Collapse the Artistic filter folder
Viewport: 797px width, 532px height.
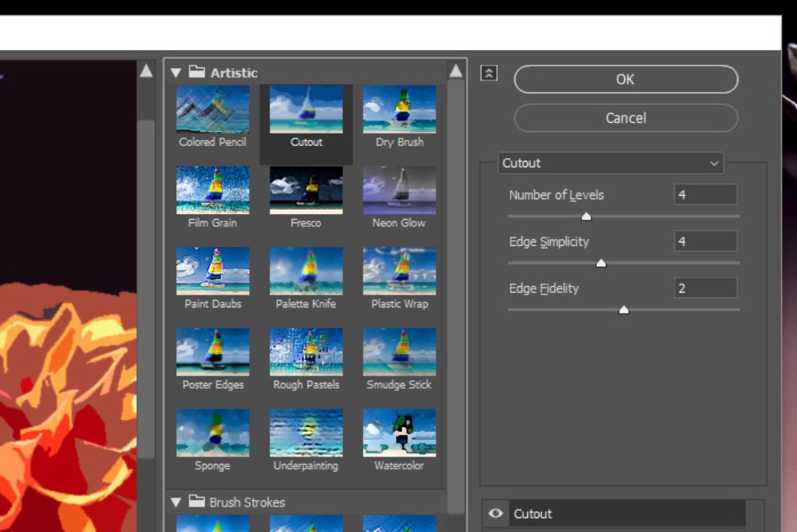175,73
